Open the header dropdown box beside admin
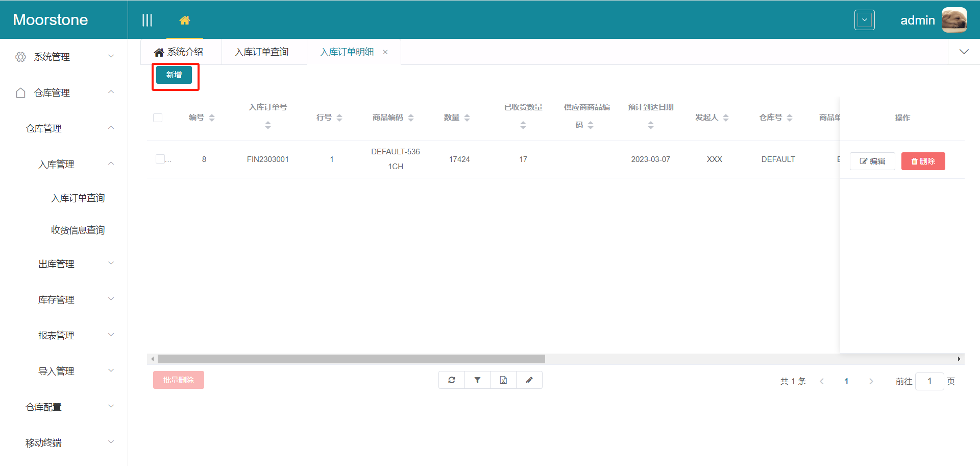 point(864,20)
